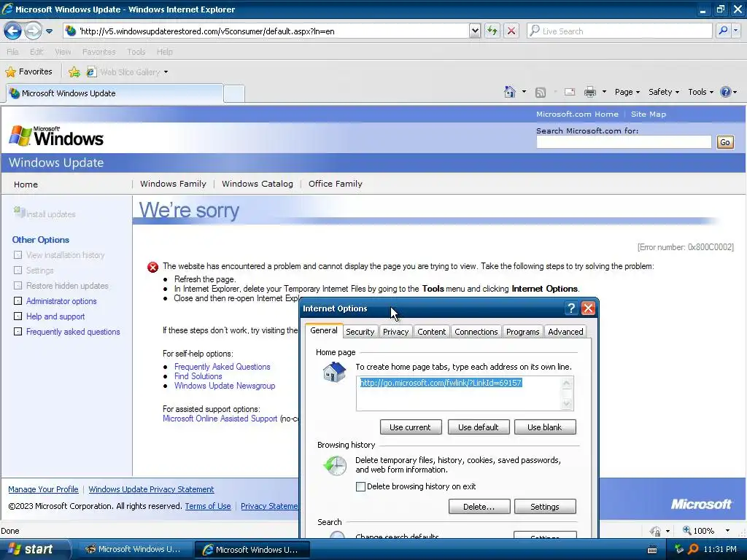This screenshot has width=747, height=560.
Task: Open the Page command menu
Action: [x=627, y=92]
